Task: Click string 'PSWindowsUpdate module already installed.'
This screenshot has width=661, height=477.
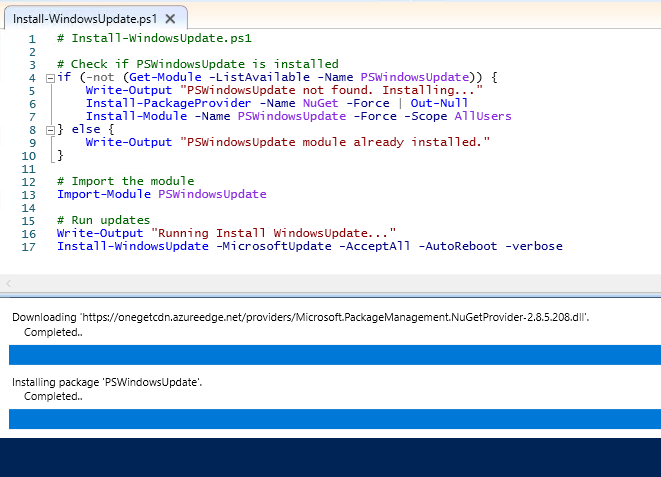Action: pyautogui.click(x=335, y=142)
